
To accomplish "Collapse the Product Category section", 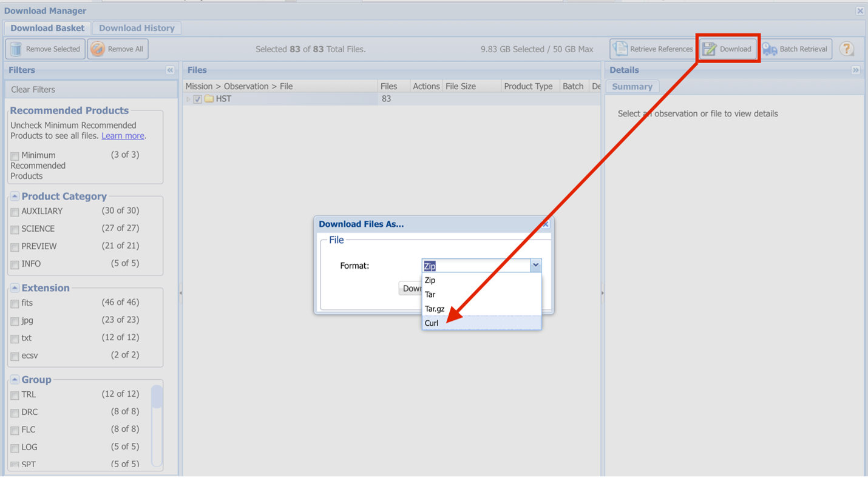I will tap(15, 197).
